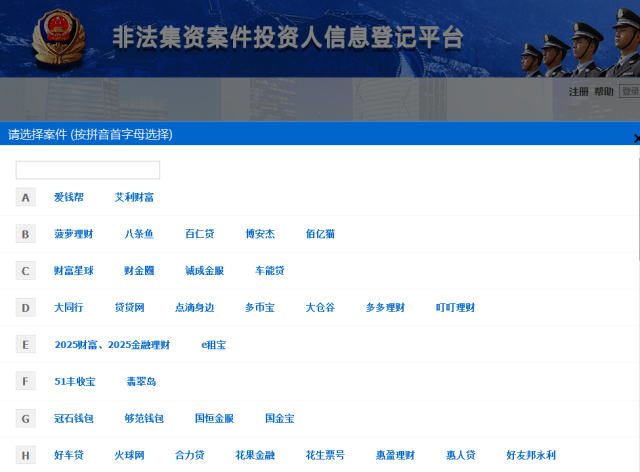The width and height of the screenshot is (640, 472).
Task: Choose the 贷贷网 case
Action: [129, 307]
